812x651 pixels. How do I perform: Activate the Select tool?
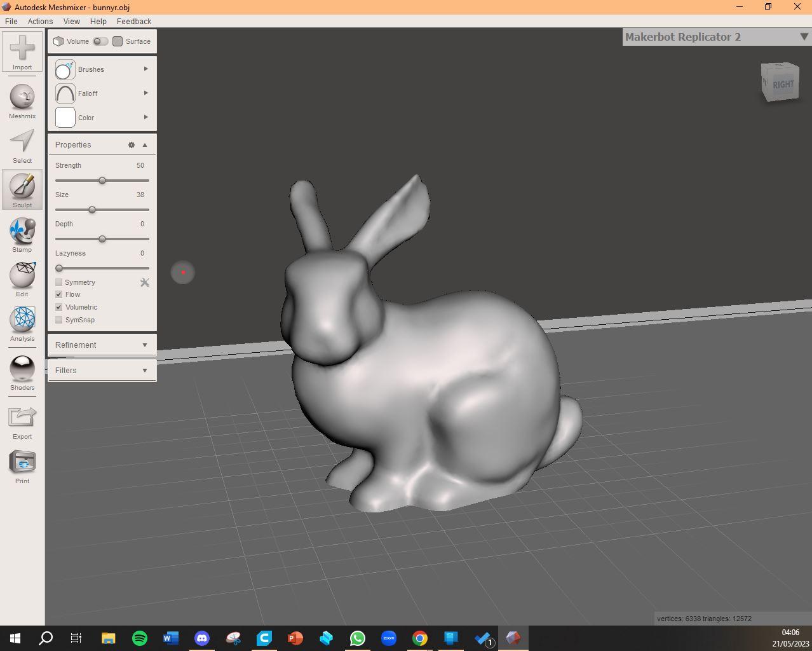22,146
